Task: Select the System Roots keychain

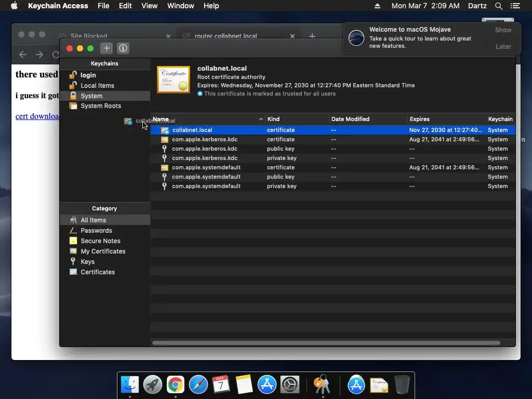Action: point(105,106)
